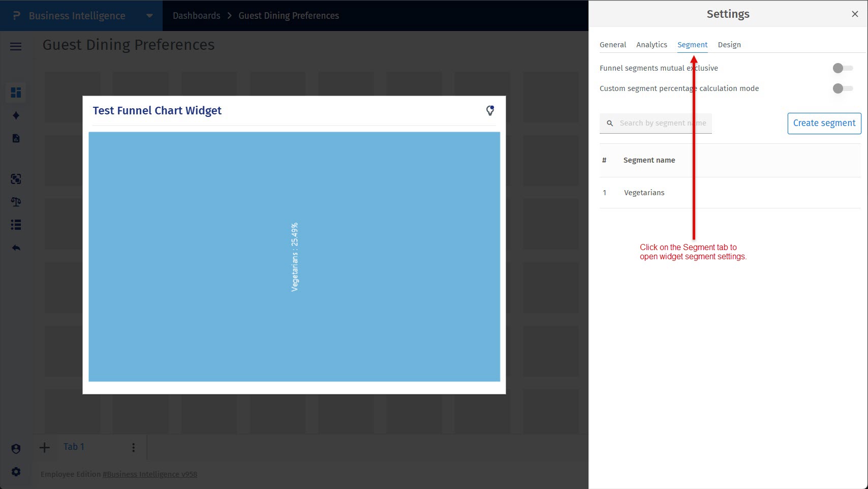The image size is (868, 489).
Task: Select the focus/capture sidebar icon
Action: pos(16,179)
